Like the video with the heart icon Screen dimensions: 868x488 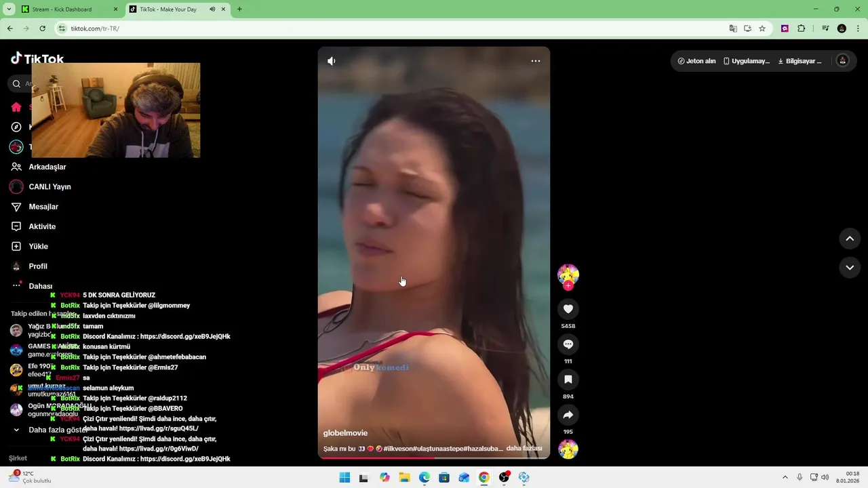[x=568, y=309]
